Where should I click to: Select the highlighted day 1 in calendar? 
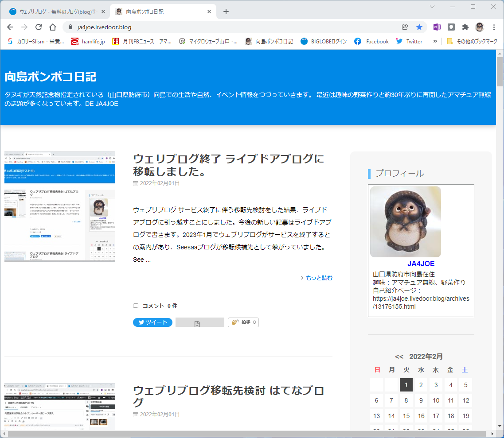click(406, 385)
